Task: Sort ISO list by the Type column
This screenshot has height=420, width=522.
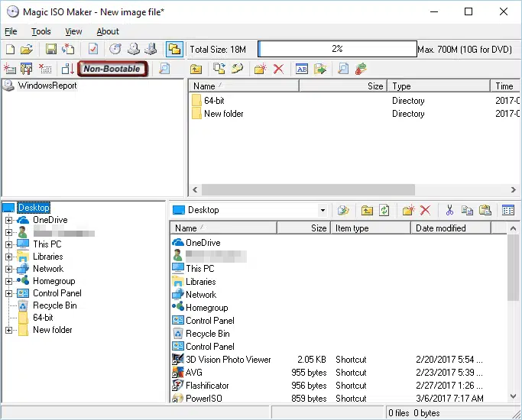Action: tap(438, 86)
